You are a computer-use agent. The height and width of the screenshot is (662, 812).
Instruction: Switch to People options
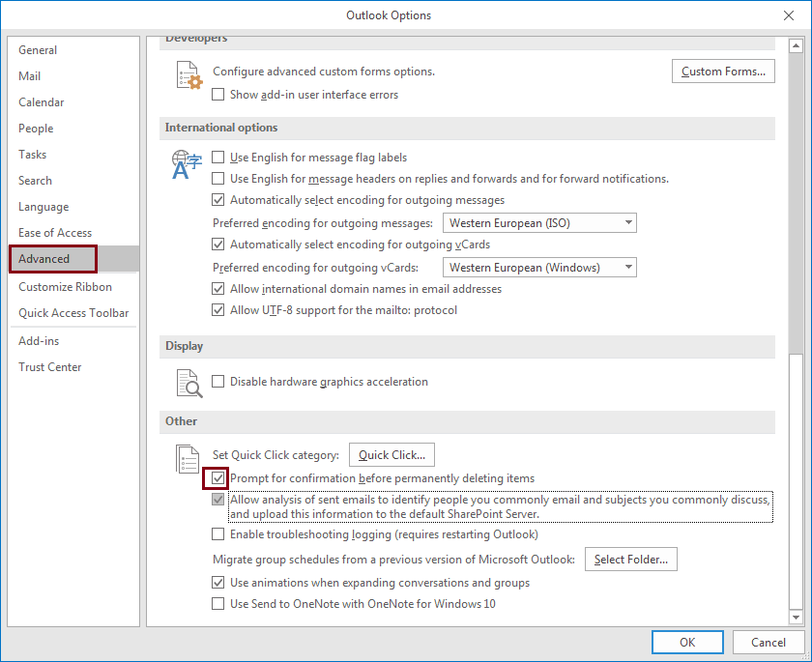[73, 129]
